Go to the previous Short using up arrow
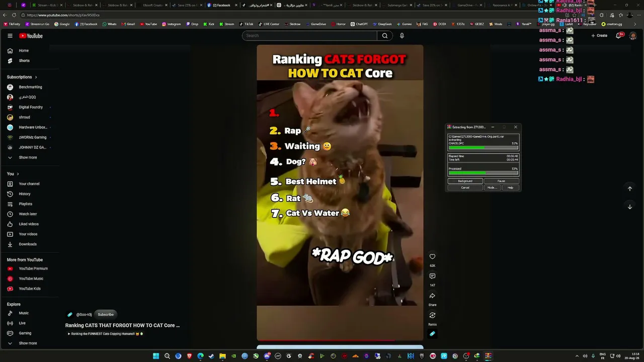 [629, 189]
